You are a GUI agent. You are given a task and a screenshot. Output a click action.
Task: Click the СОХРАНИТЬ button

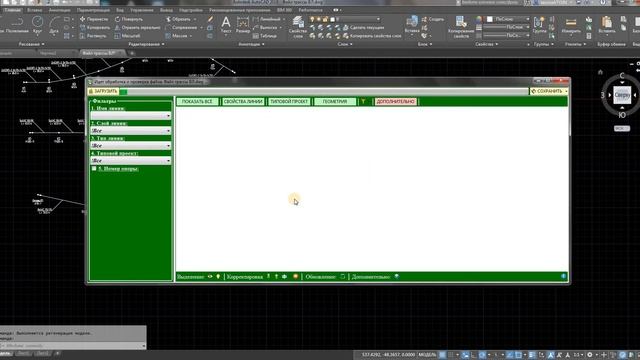coord(547,91)
